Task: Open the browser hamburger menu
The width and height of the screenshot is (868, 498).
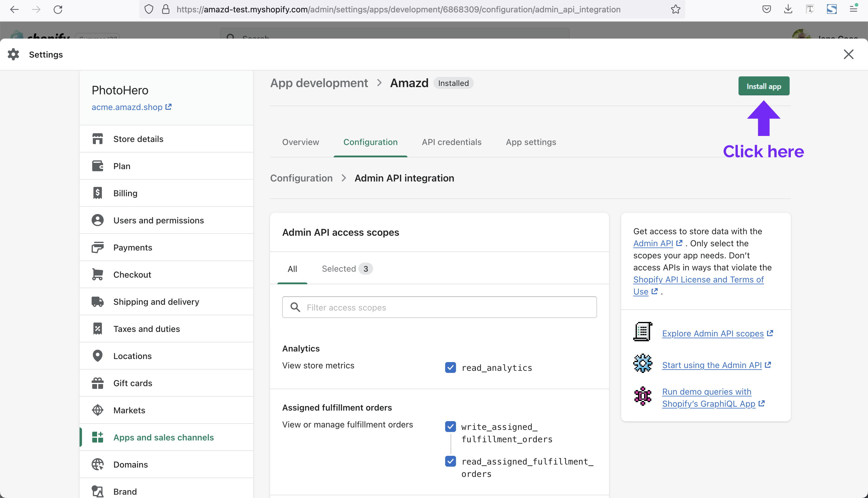Action: coord(853,9)
